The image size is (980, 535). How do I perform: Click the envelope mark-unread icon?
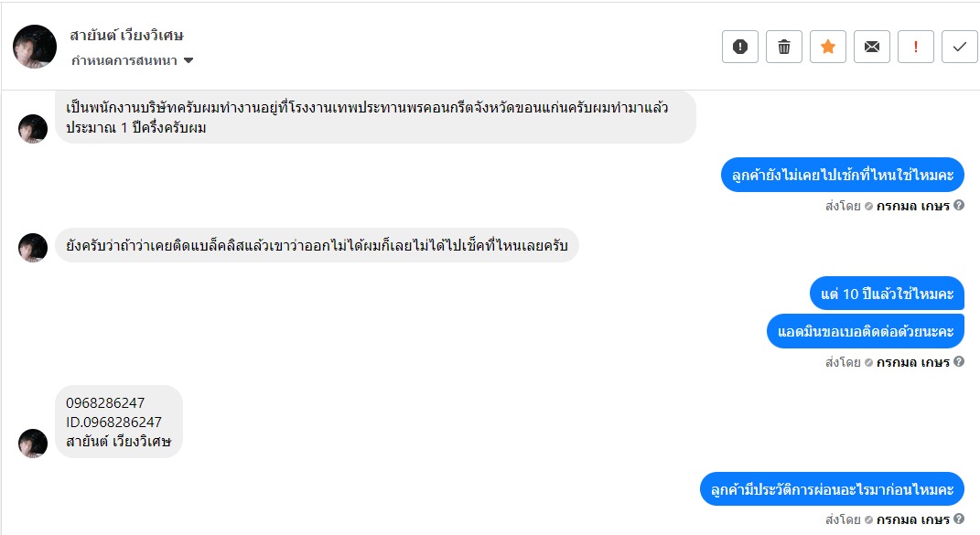[872, 47]
